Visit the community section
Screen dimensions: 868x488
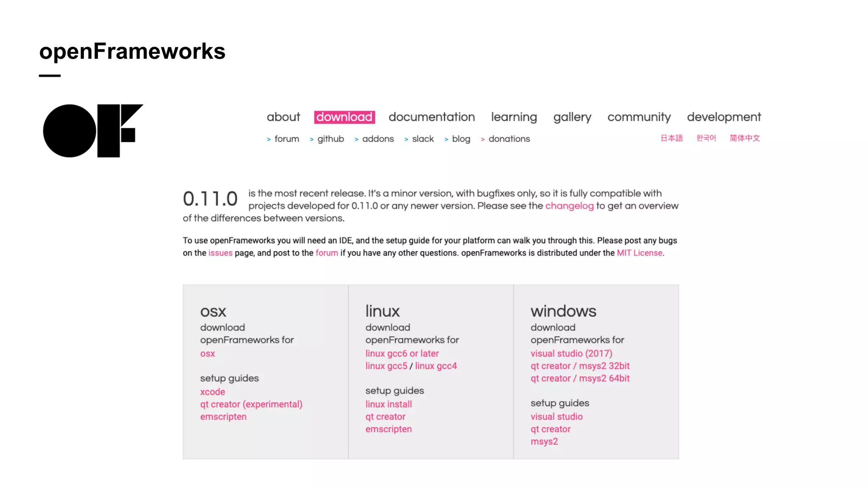pyautogui.click(x=639, y=117)
